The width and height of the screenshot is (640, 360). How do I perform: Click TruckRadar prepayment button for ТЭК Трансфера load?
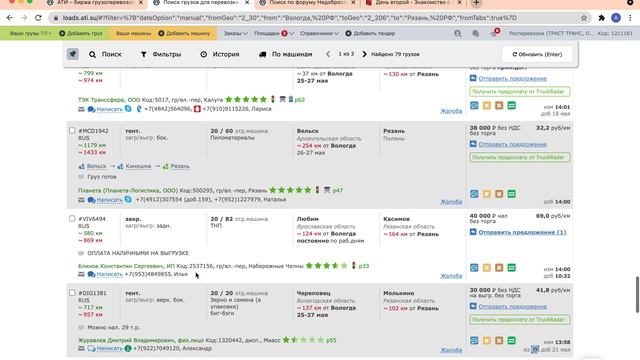pos(520,91)
